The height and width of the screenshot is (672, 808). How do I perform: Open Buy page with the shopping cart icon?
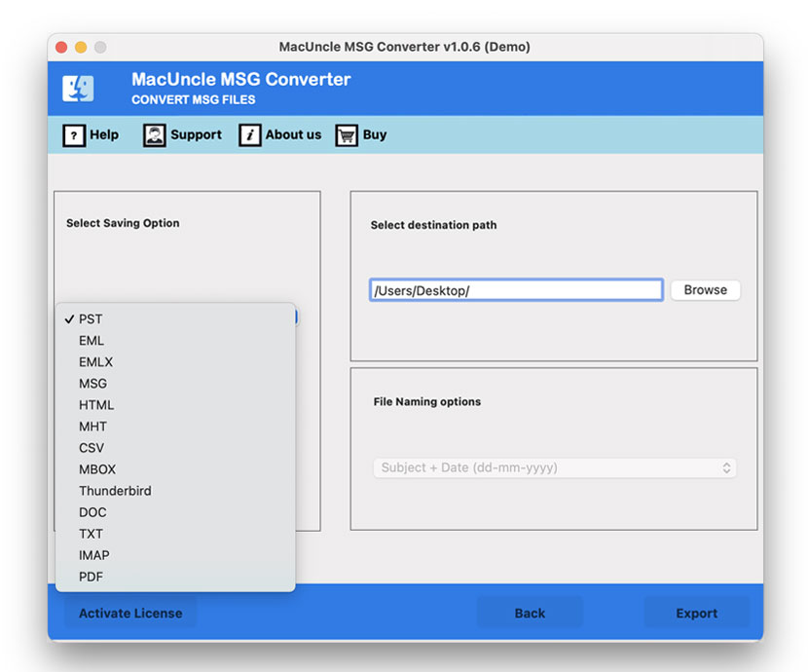click(x=346, y=134)
